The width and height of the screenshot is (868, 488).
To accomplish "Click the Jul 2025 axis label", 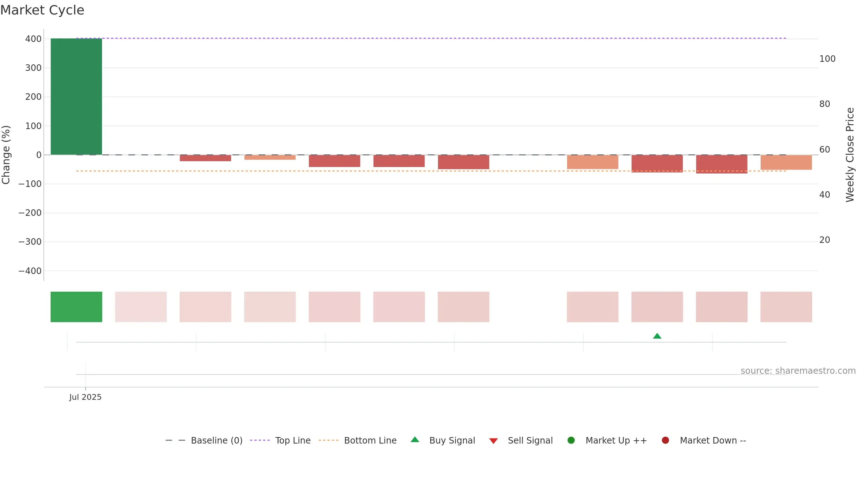I will (x=85, y=397).
